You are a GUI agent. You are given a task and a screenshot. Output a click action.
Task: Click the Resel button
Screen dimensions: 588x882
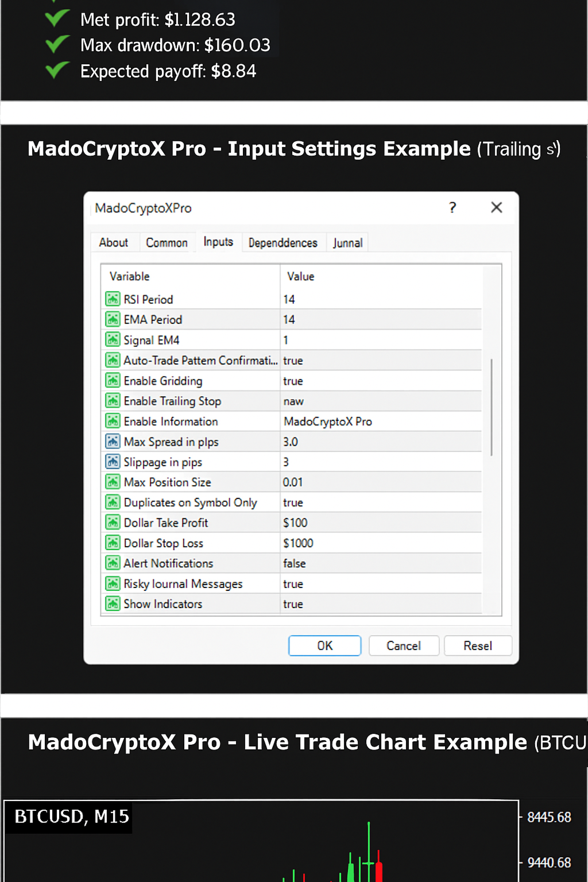click(x=478, y=645)
